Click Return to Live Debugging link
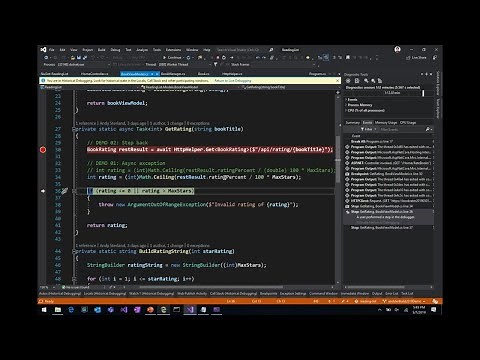 coord(233,81)
